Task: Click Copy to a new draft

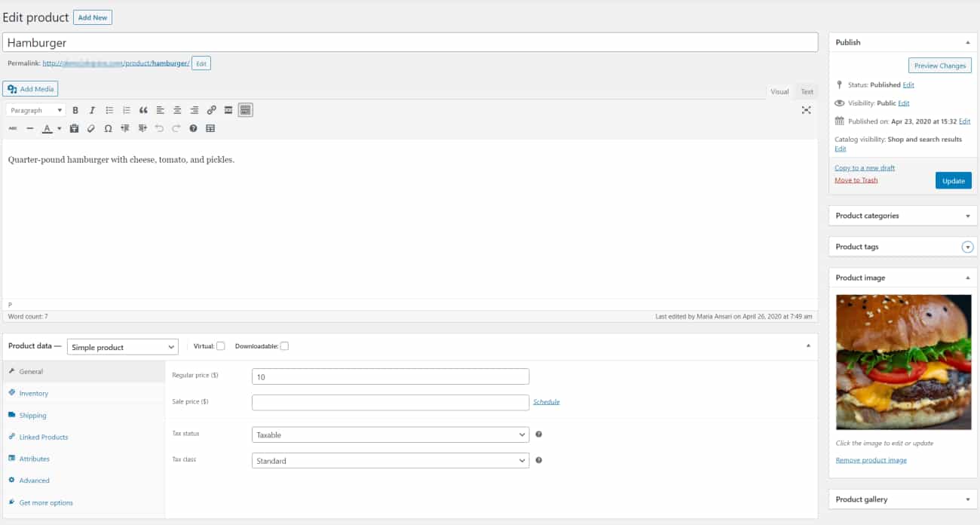Action: (865, 168)
